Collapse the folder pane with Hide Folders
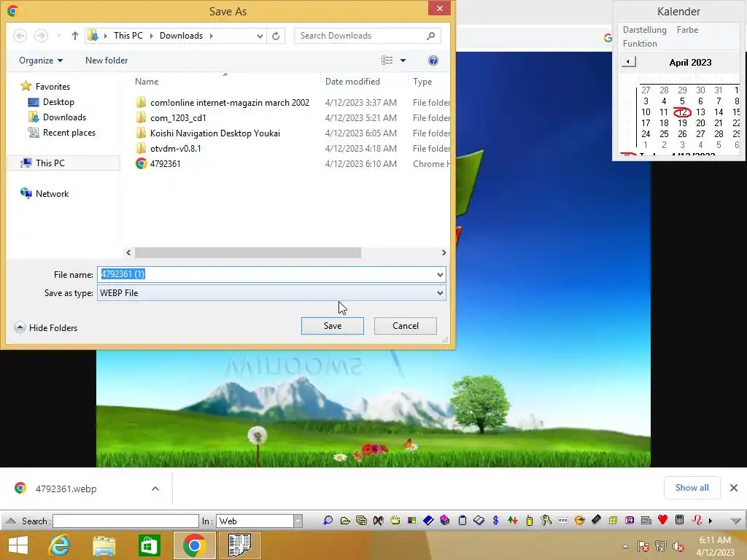747x560 pixels. [46, 327]
